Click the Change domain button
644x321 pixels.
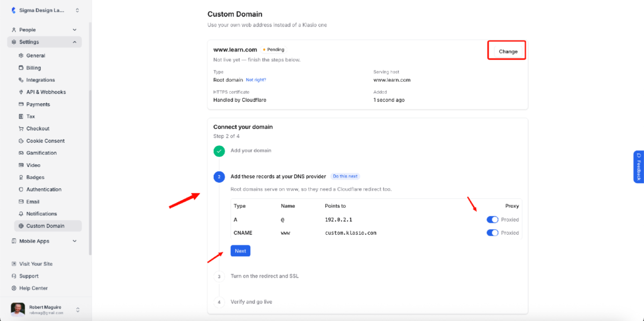[508, 52]
